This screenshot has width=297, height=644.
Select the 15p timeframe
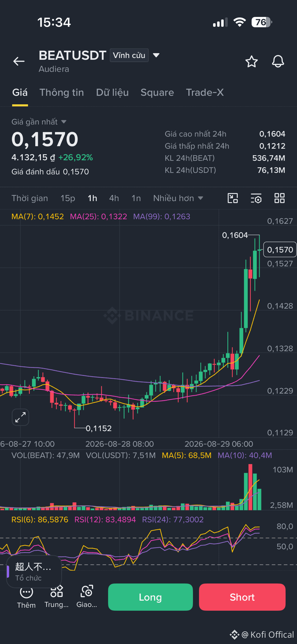68,198
